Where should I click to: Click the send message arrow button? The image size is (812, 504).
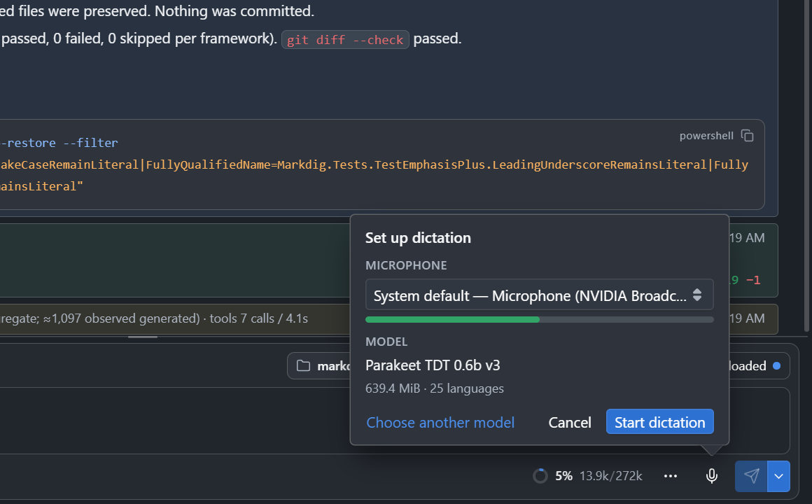[751, 476]
